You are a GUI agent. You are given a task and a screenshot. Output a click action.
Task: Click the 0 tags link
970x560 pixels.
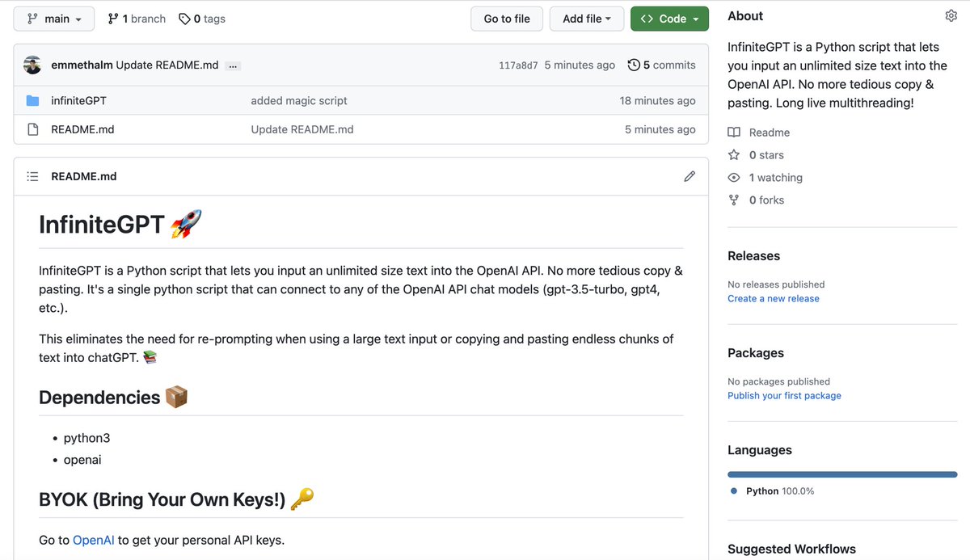202,19
